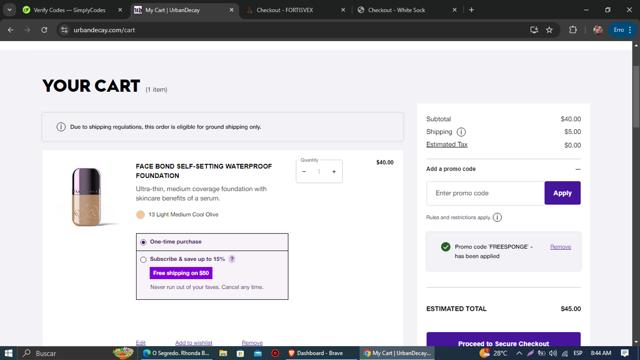
Task: Open the foundation product thumbnail
Action: (x=87, y=197)
